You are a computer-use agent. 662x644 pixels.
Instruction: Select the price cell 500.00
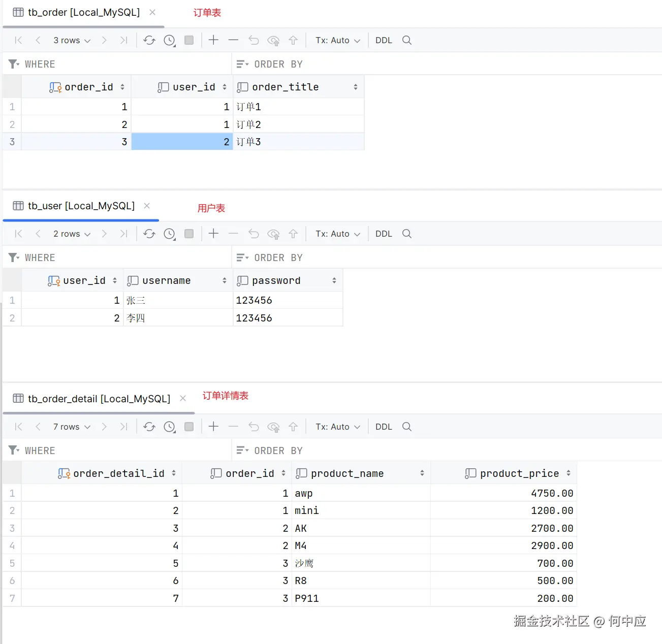pos(504,581)
